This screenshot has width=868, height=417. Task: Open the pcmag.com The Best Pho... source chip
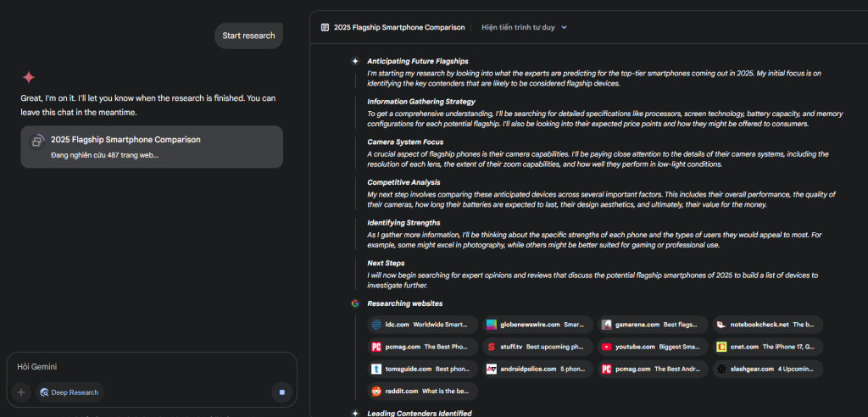422,347
